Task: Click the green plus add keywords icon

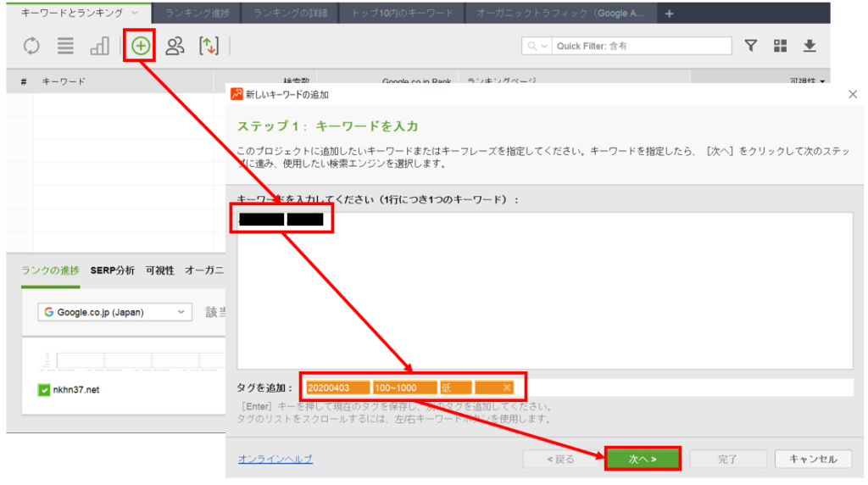Action: pyautogui.click(x=141, y=46)
